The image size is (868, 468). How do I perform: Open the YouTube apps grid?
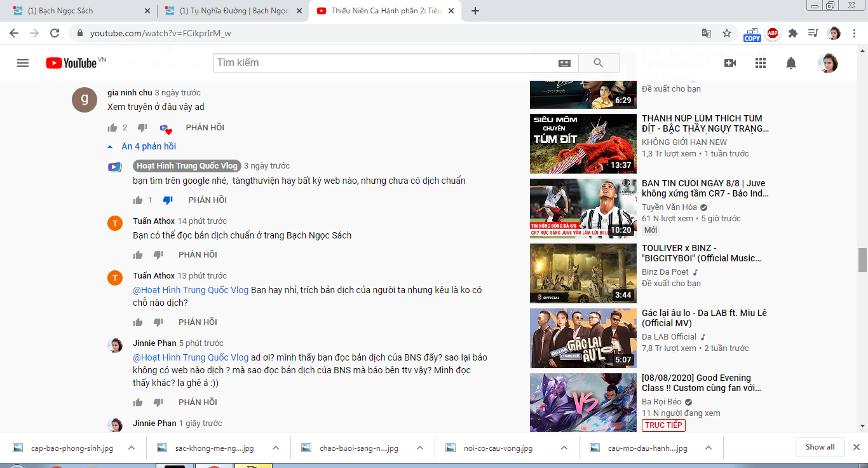(760, 63)
